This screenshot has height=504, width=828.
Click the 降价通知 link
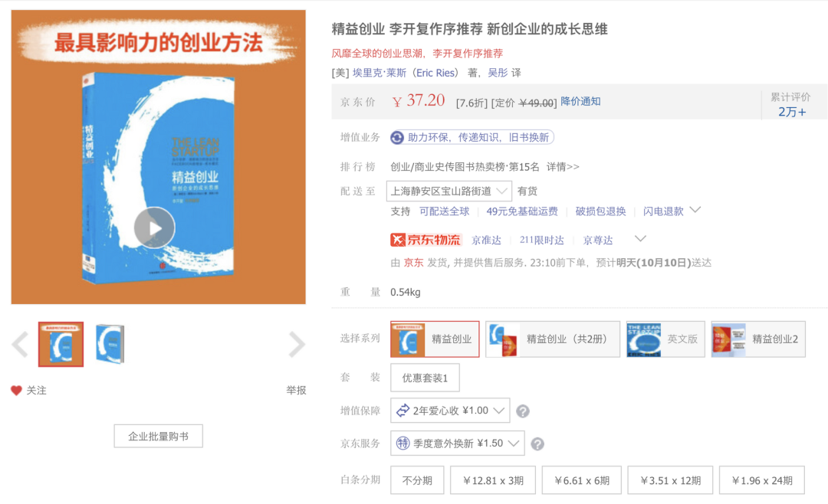point(580,101)
